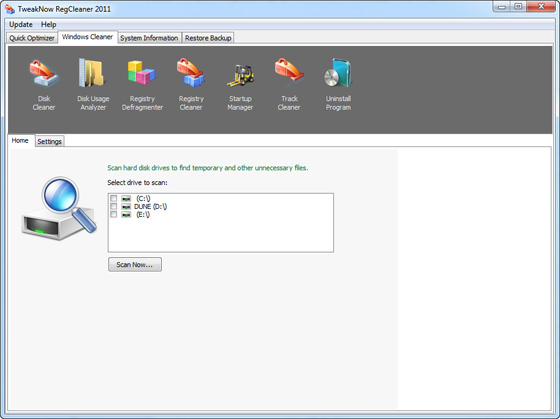Screen dimensions: 560x419
Task: Click the "Select drive to scan:" label
Action: tap(138, 183)
